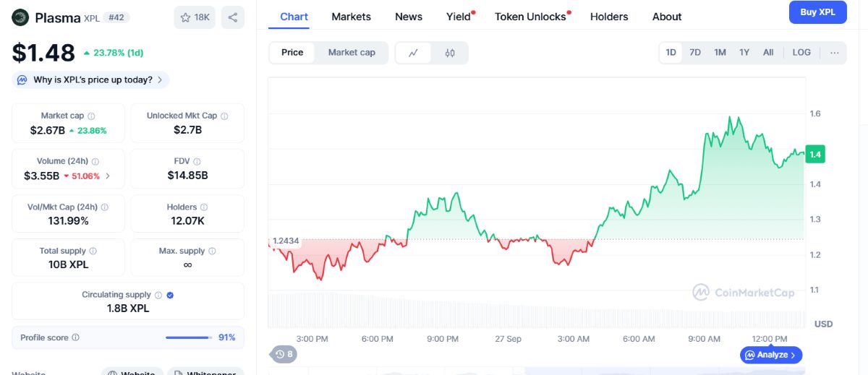Select the All time range
Image resolution: width=868 pixels, height=375 pixels.
click(768, 53)
